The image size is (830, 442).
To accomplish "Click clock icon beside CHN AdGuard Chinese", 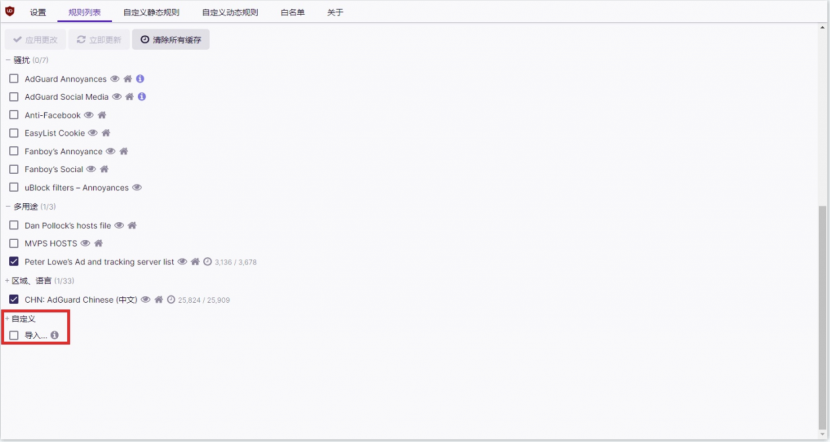I will (x=171, y=300).
